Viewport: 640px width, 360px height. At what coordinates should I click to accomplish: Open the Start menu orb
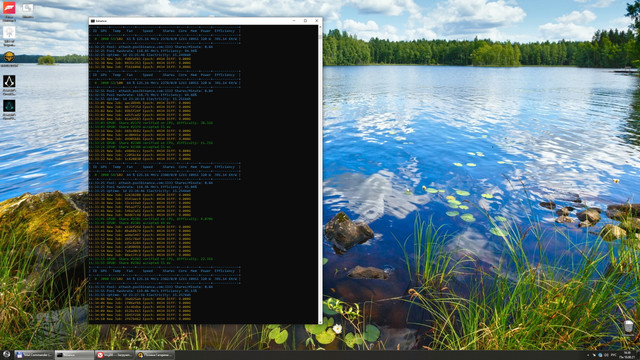[x=7, y=355]
